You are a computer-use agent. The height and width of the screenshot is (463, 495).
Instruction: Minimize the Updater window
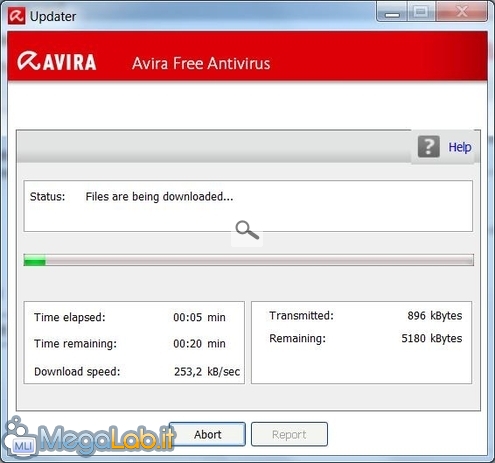click(392, 13)
